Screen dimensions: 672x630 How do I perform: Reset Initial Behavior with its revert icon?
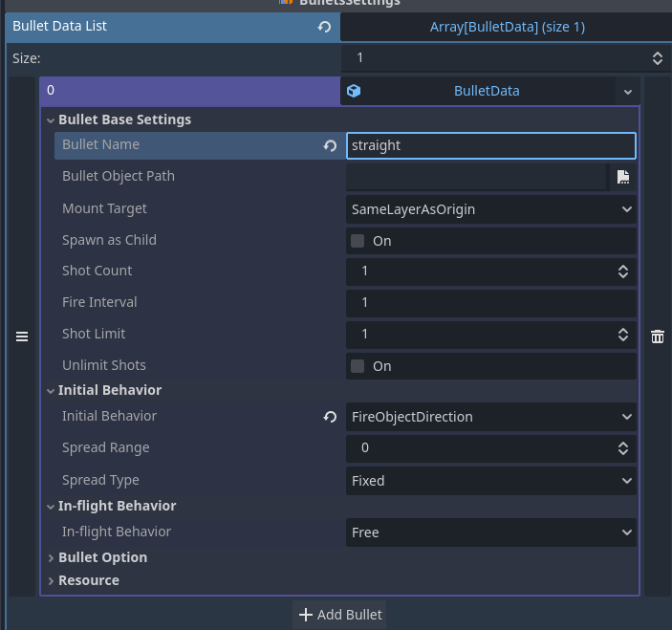pos(330,417)
